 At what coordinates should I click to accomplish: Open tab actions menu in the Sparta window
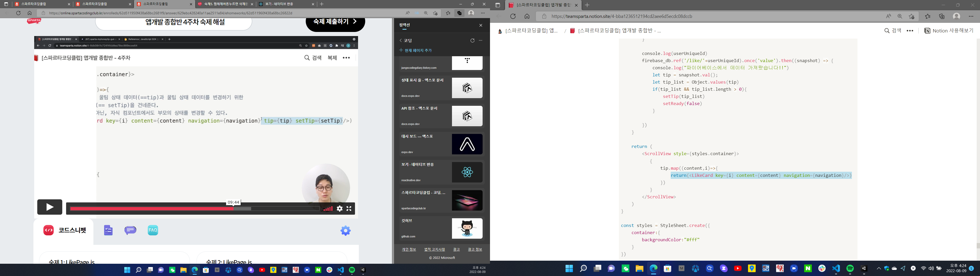coord(6,4)
